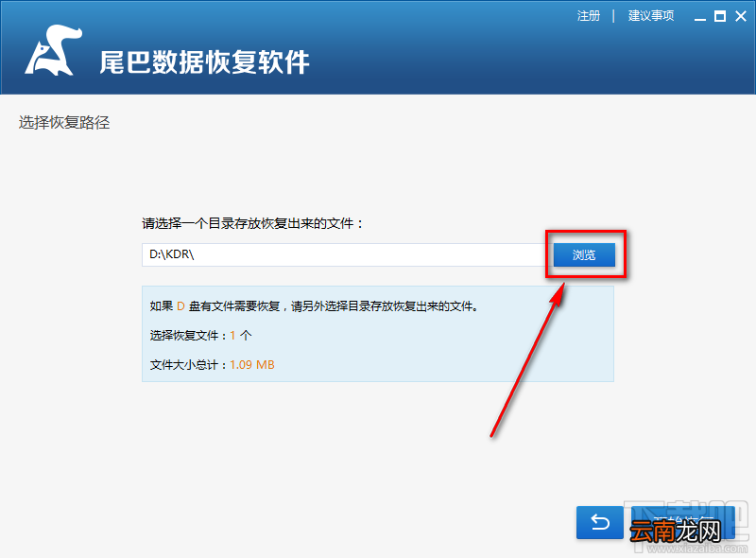Click the 选择恢复文件 count line
Screen dimensions: 756x558
tap(200, 336)
